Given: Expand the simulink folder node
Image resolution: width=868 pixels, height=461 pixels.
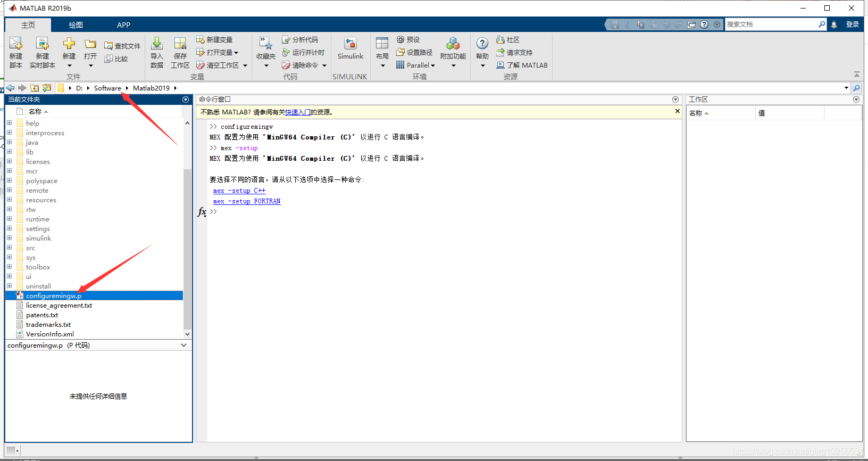Looking at the screenshot, I should click(x=9, y=238).
